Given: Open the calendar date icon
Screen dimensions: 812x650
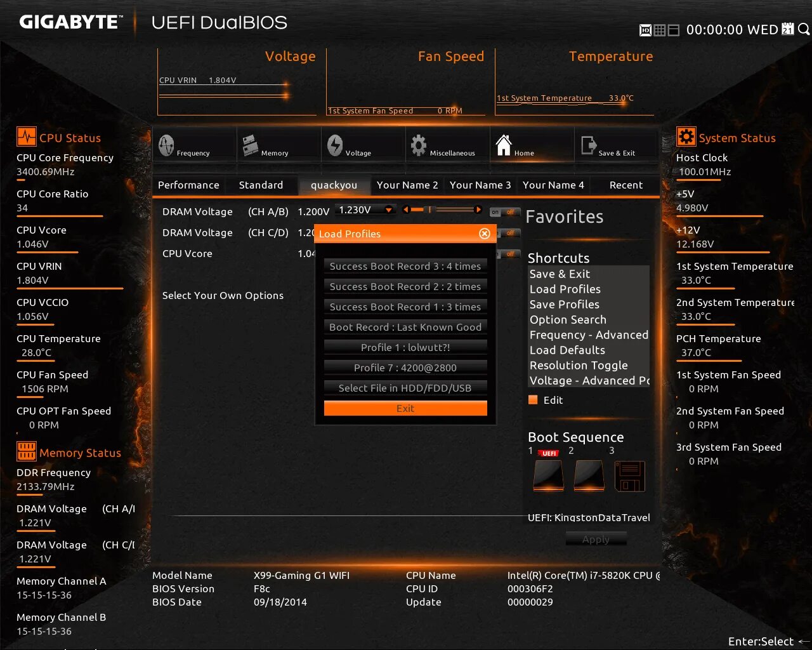Looking at the screenshot, I should click(788, 29).
